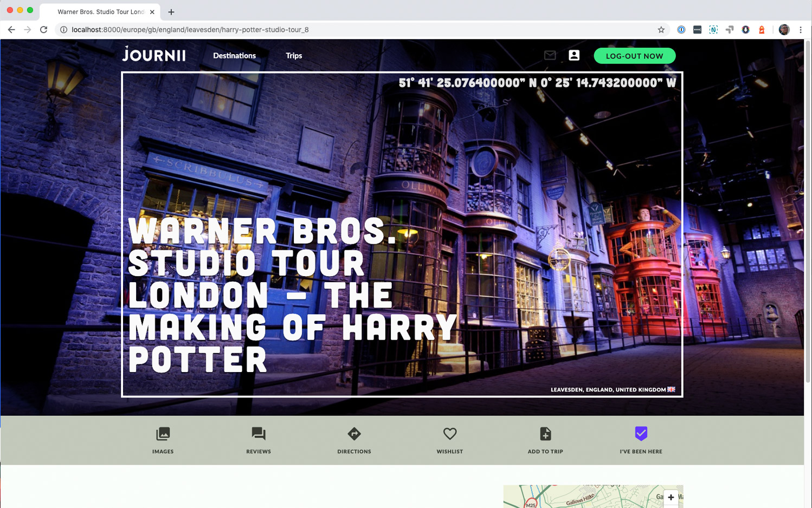Go back in browser history
The image size is (812, 508).
[11, 30]
